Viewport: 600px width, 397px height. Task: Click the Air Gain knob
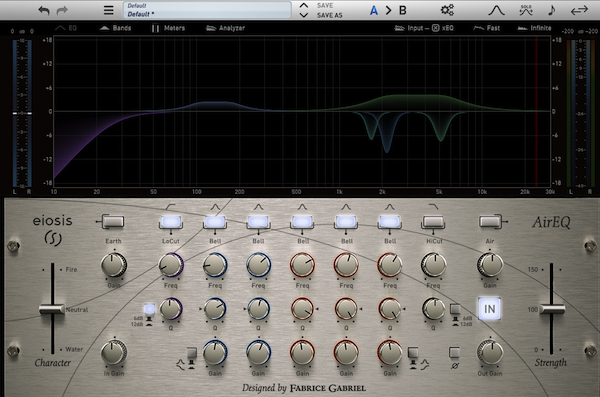(x=490, y=265)
